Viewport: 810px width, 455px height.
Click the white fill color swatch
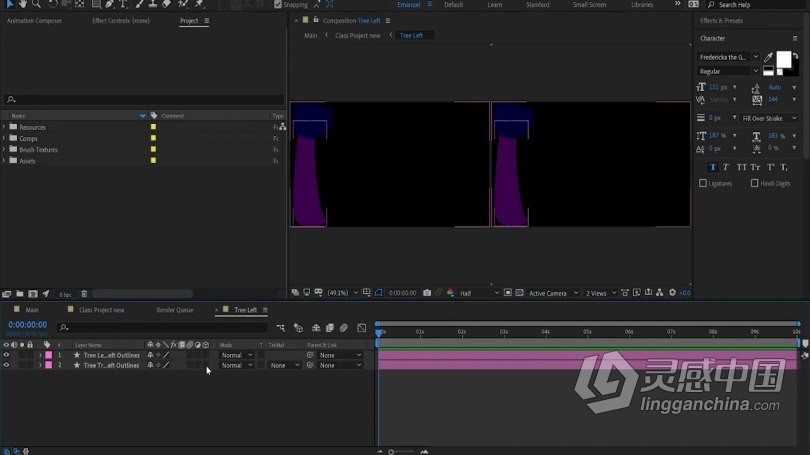coord(783,59)
